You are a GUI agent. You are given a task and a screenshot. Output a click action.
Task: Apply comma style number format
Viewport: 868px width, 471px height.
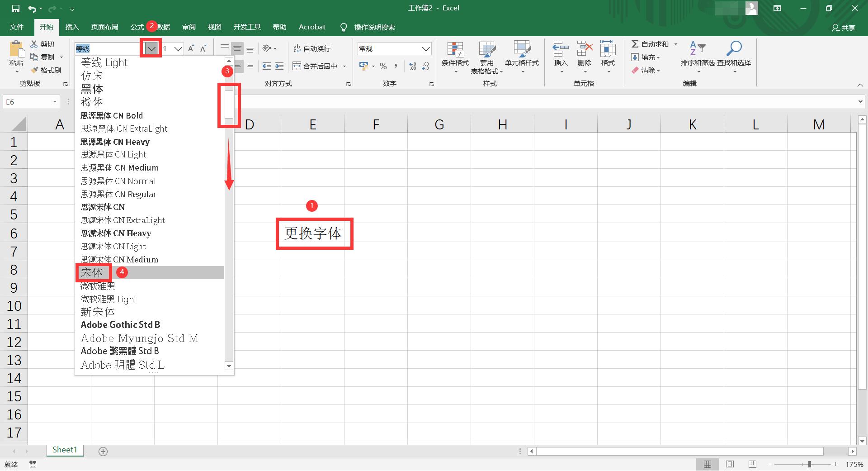click(x=396, y=66)
